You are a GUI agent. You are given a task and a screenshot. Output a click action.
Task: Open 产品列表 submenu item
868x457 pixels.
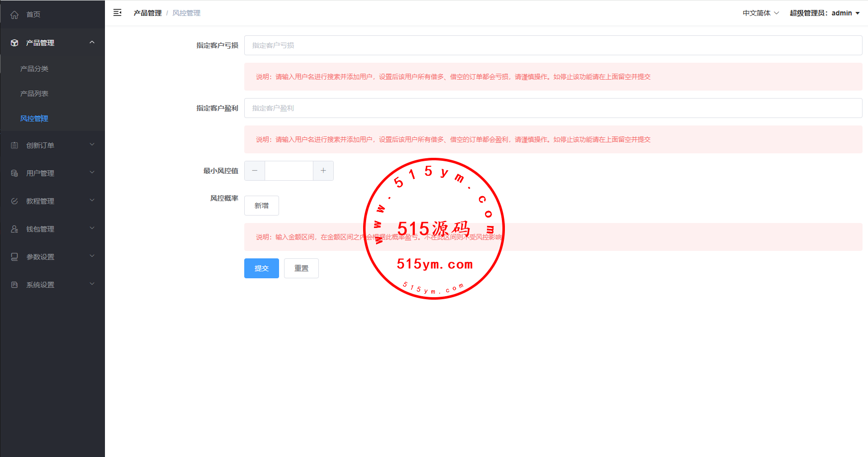tap(34, 94)
